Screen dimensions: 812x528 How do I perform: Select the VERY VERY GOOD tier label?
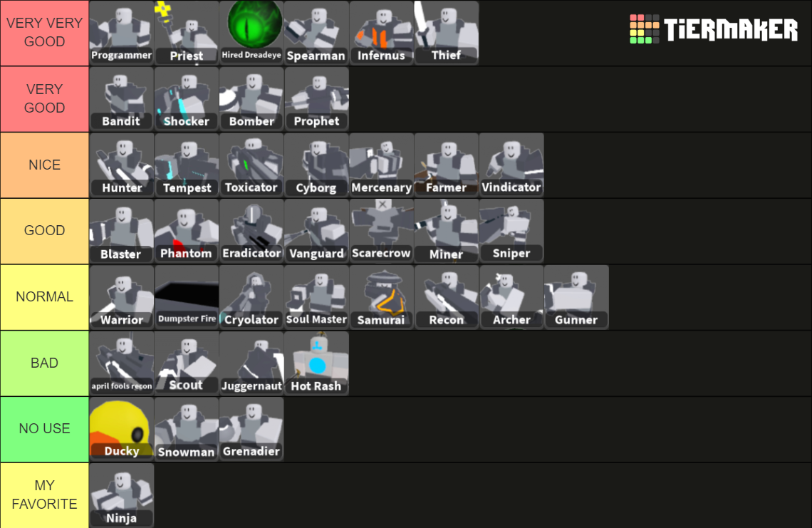44,33
